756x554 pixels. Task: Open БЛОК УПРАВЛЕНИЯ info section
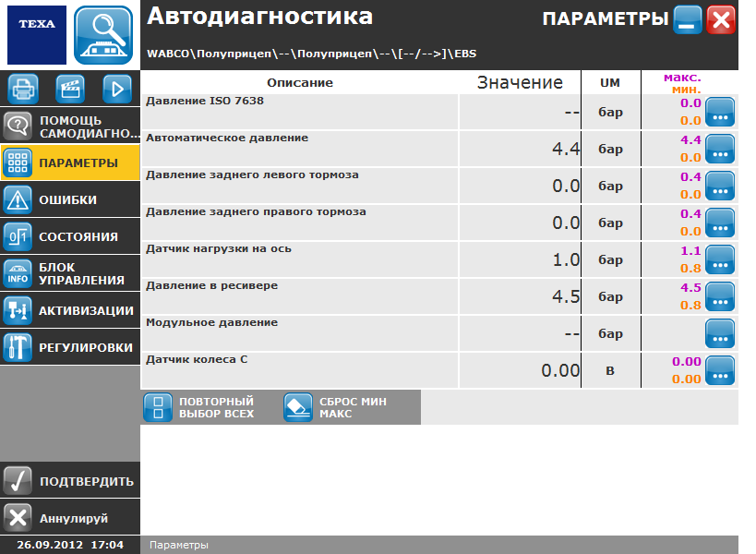[x=70, y=273]
